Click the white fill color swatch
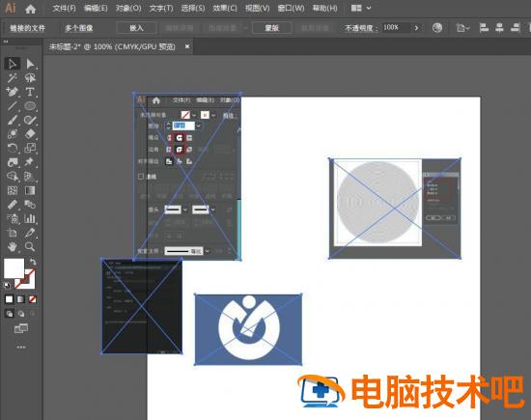Screen dimensions: 531x420 pyautogui.click(x=14, y=268)
